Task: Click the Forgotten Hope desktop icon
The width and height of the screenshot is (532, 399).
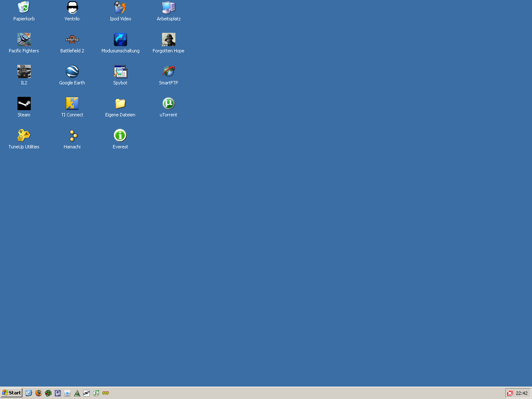Action: click(169, 39)
